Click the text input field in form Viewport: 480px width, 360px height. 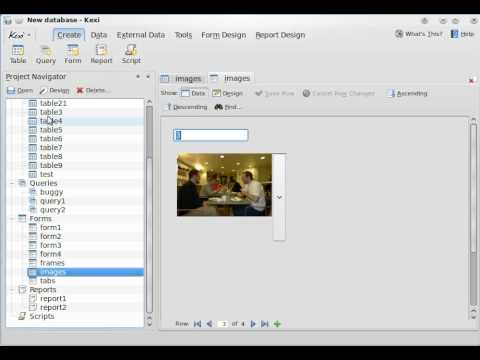coord(211,135)
